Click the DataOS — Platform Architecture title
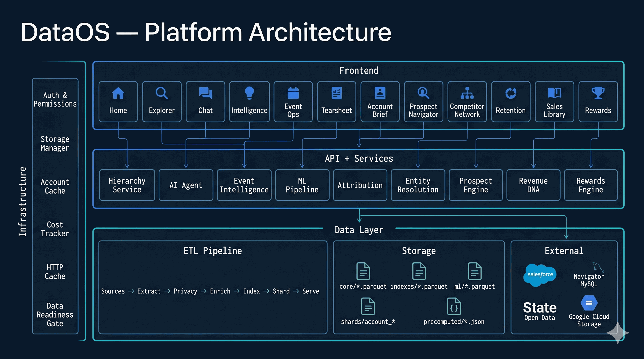Screen dimensions: 644x359 [x=206, y=32]
